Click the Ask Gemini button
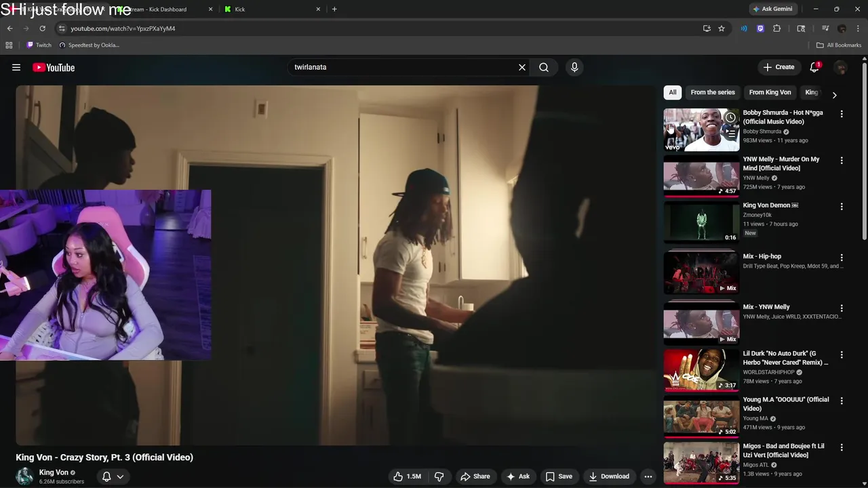Image resolution: width=868 pixels, height=488 pixels. click(772, 9)
